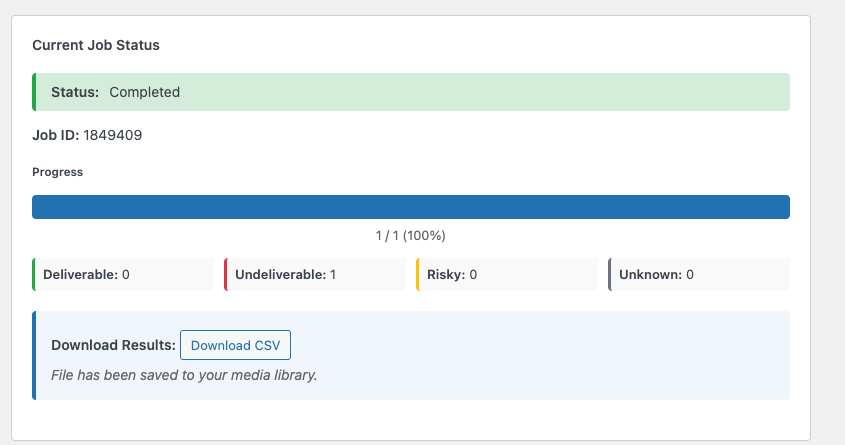Screen dimensions: 845x445
Task: Click the 1 / 1 (100%) progress text
Action: pyautogui.click(x=410, y=236)
